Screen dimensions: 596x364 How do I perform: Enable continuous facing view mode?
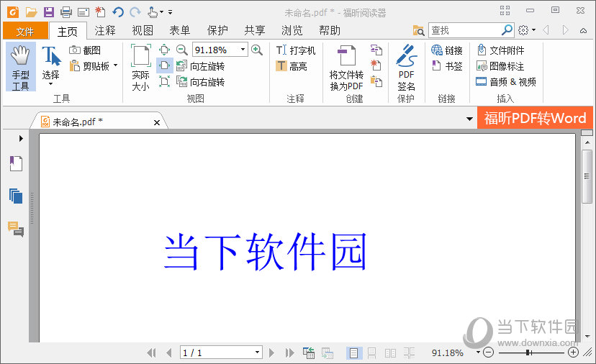click(410, 353)
